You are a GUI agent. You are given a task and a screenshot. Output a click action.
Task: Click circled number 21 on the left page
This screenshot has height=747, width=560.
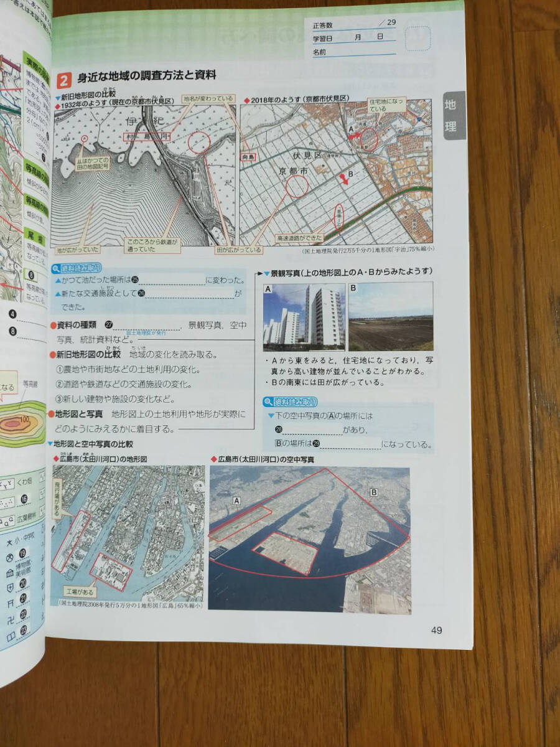[23, 598]
